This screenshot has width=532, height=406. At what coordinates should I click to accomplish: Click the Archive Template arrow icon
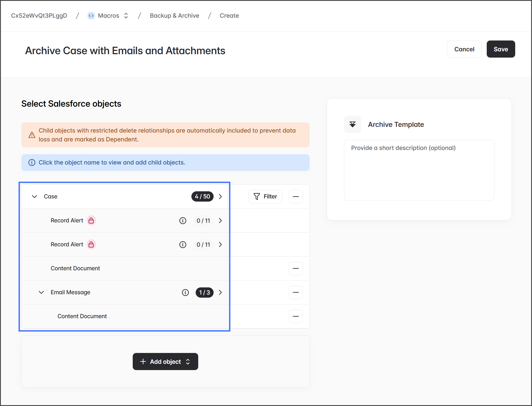(353, 124)
